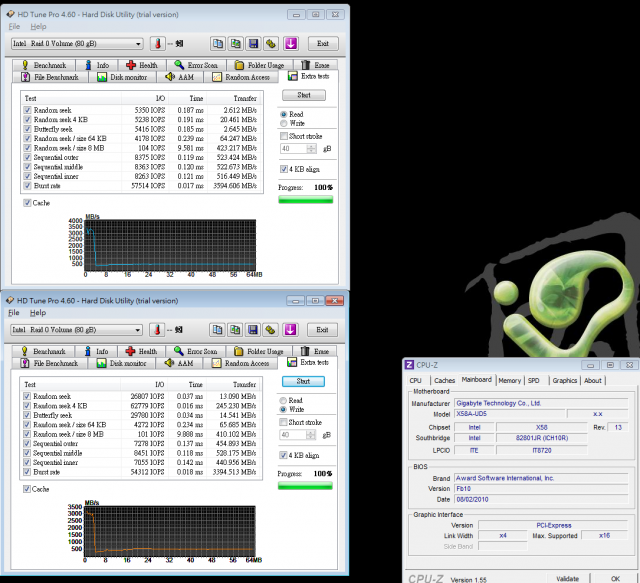Viewport: 640px width, 583px height.
Task: Expand drive dropdown in upper HD Tune window
Action: tap(138, 44)
